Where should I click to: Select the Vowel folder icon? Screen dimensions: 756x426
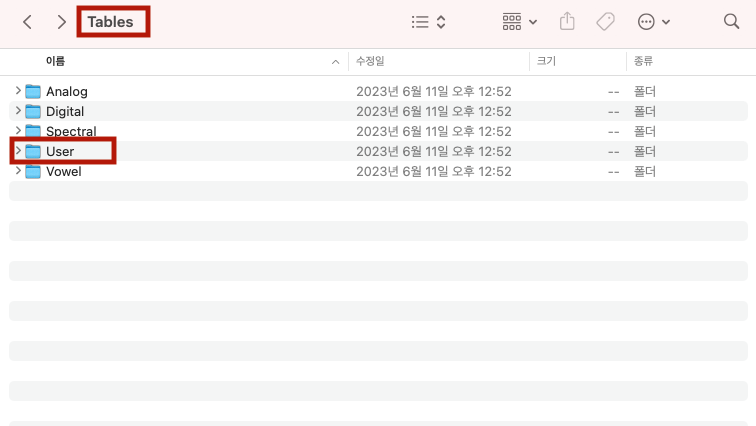[x=33, y=171]
